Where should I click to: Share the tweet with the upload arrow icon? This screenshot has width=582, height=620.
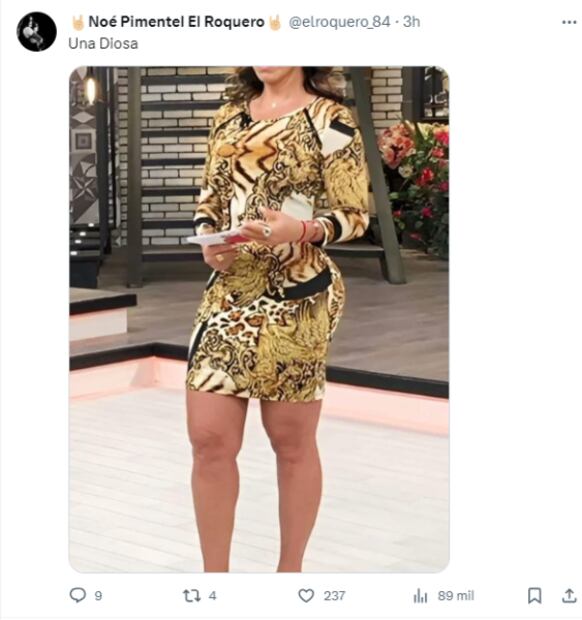tap(569, 595)
